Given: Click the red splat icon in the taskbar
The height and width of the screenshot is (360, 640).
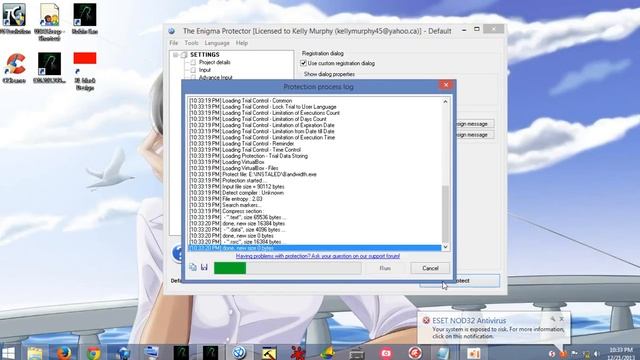Looking at the screenshot, I should (x=298, y=353).
